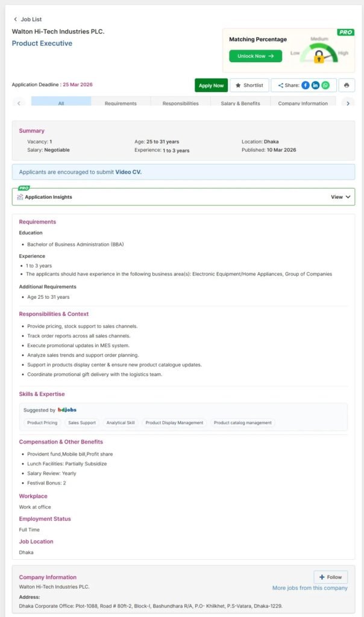Click Unlock Now for matching percentage

tap(256, 56)
